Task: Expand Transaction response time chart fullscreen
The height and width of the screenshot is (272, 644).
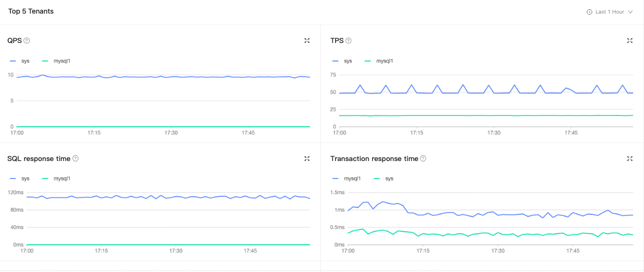Action: (x=630, y=158)
